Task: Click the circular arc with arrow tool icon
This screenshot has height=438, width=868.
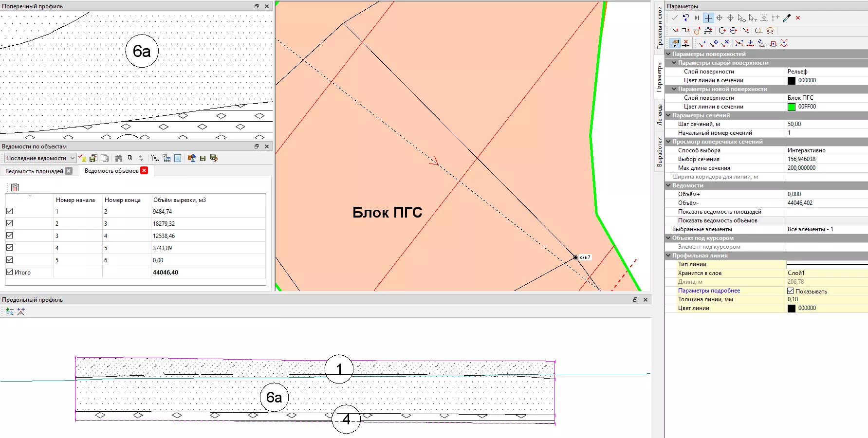Action: coord(722,31)
